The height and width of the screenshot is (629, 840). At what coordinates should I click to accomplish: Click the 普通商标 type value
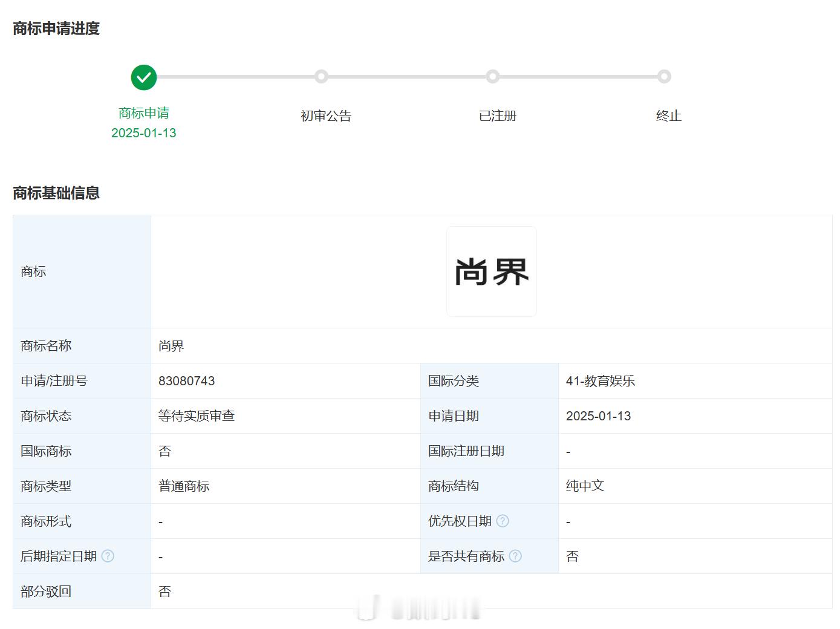pos(184,486)
